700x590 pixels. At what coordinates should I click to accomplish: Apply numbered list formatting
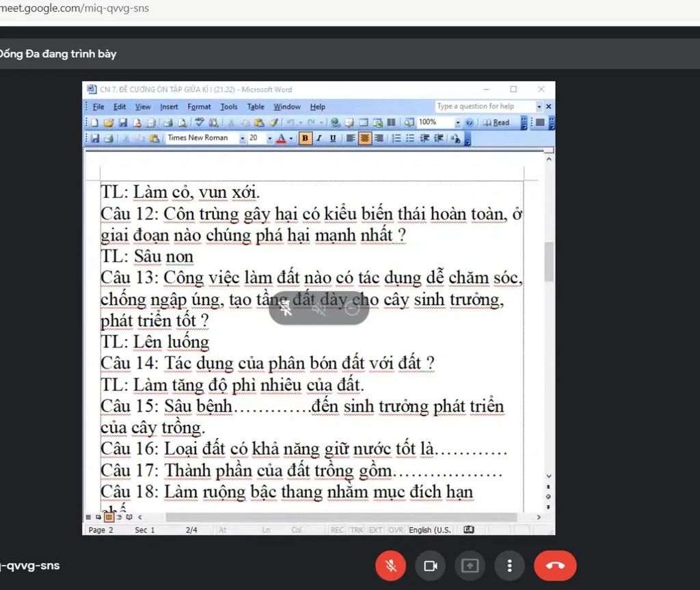396,138
